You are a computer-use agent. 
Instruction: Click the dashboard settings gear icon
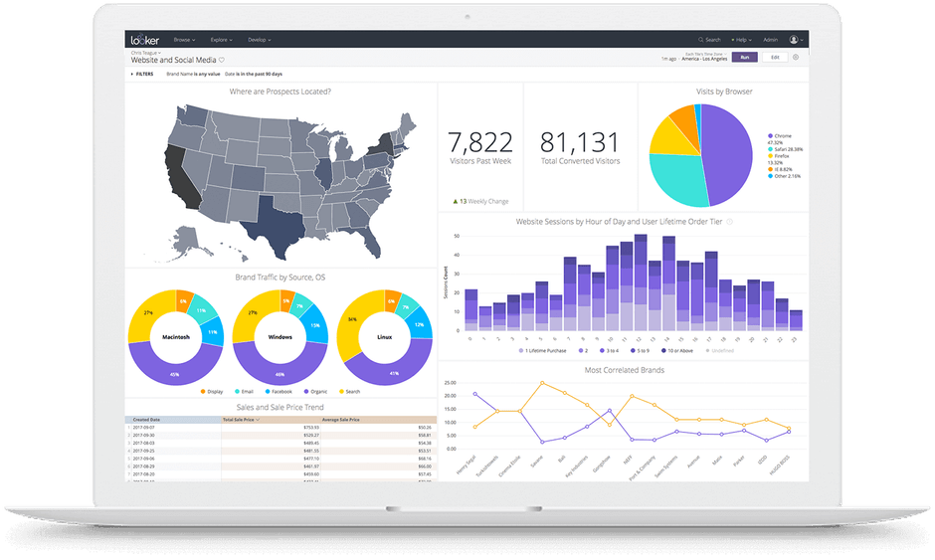796,58
